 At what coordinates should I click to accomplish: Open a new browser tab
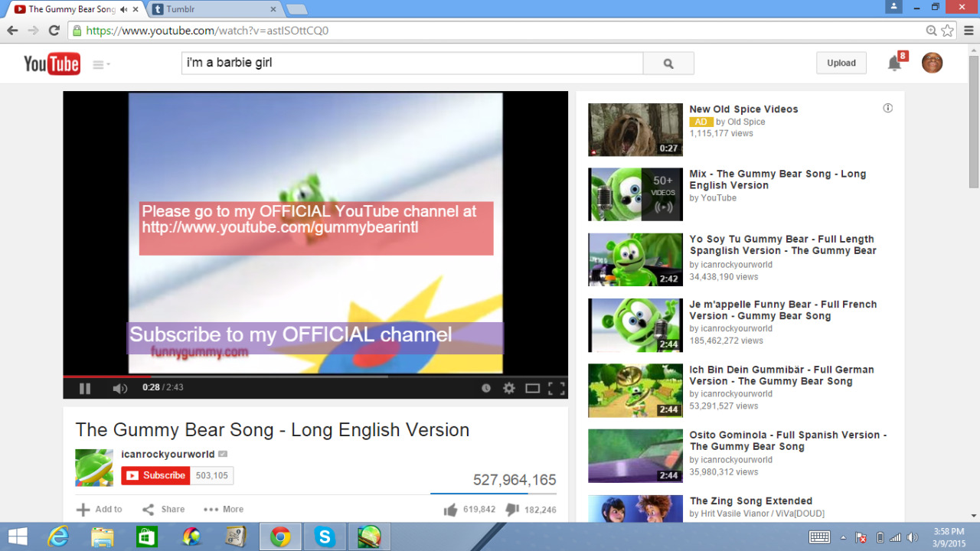pos(297,9)
